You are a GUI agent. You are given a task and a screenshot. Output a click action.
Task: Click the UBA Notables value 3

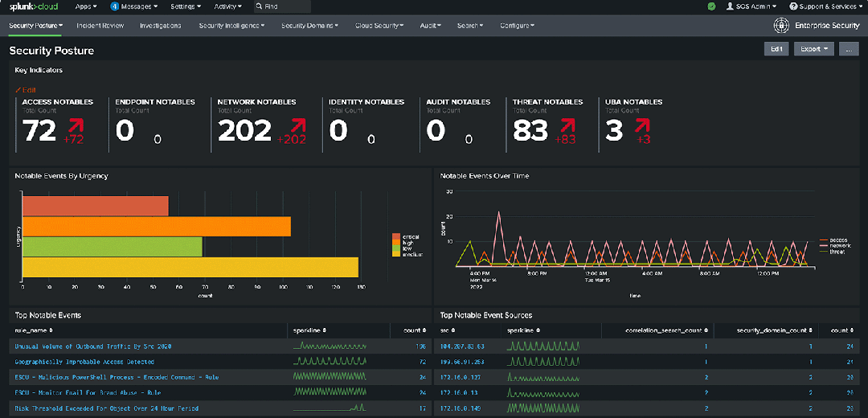tap(614, 131)
